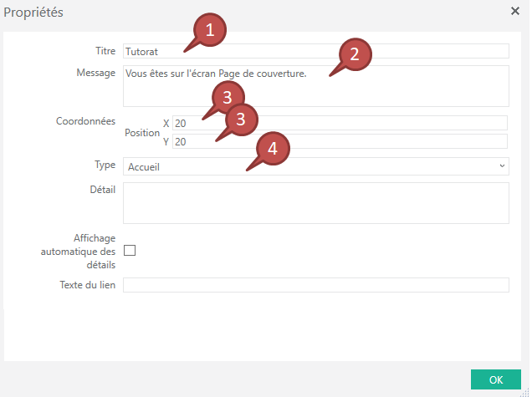Click the red callout marker numbered 1

pyautogui.click(x=211, y=32)
